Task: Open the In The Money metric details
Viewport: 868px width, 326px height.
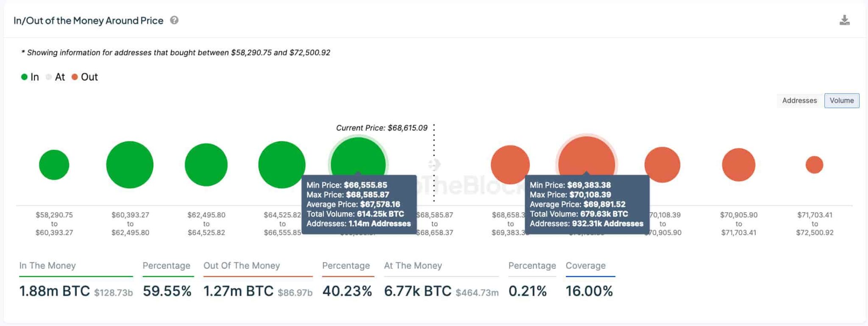Action: click(x=48, y=266)
